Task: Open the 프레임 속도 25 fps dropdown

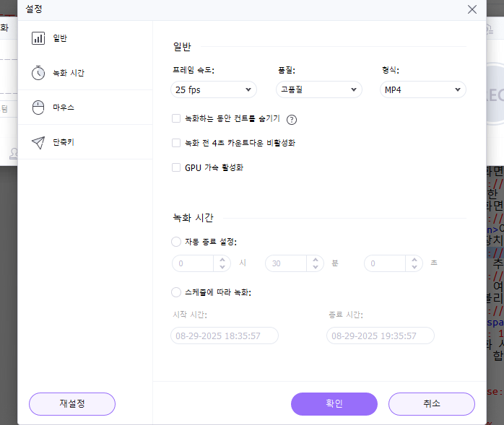Action: 214,89
